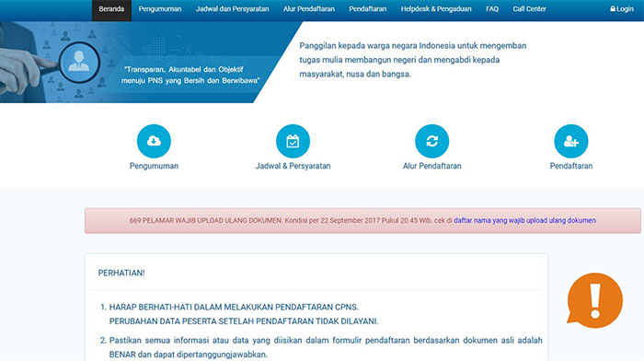
Task: Click the Jadwal & Persyaratan label
Action: tap(293, 166)
